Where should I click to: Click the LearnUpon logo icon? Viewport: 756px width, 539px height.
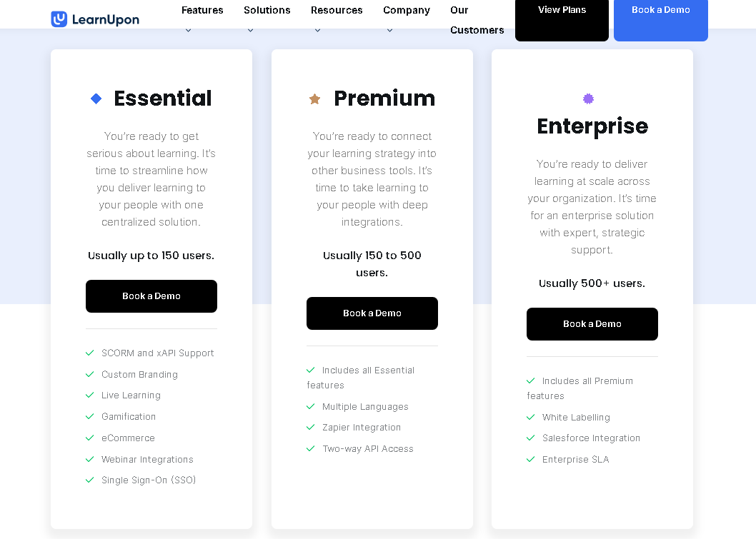(59, 19)
